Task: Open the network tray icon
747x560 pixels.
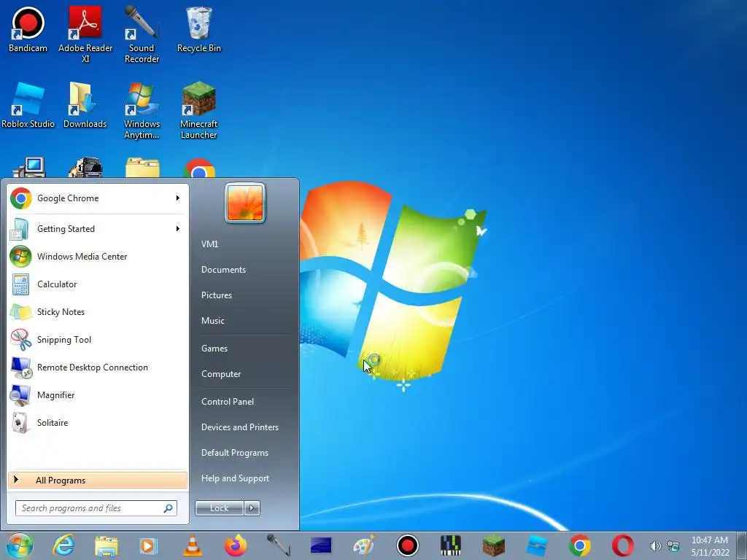Action: pos(673,546)
